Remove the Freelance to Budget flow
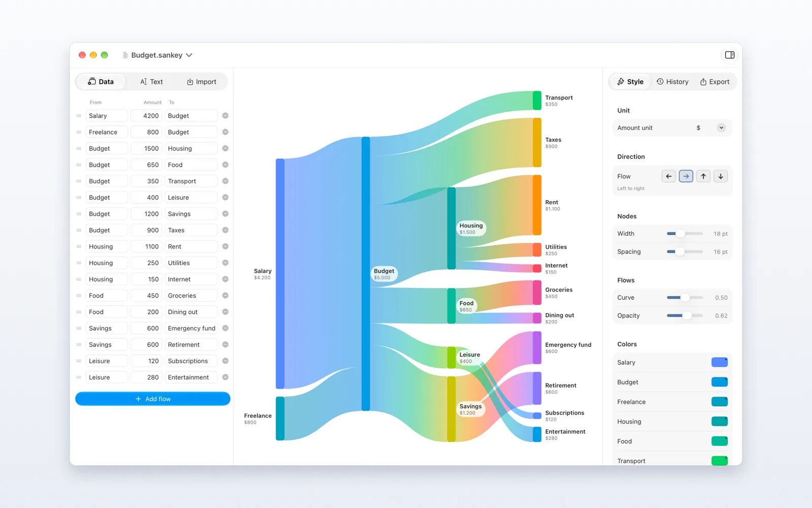Image resolution: width=812 pixels, height=508 pixels. (225, 132)
